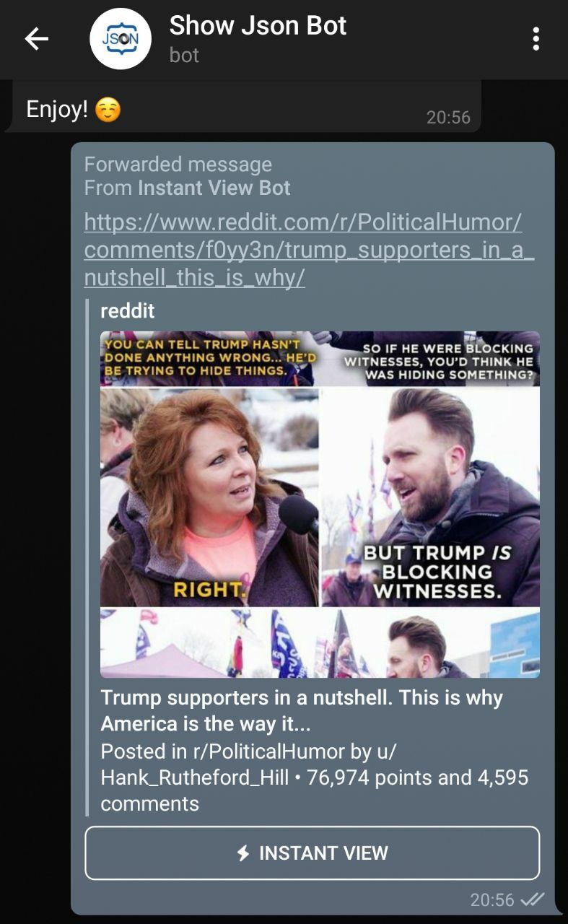Open the reddit.com PoliticalHumor link
Viewport: 568px width, 924px height.
click(309, 250)
